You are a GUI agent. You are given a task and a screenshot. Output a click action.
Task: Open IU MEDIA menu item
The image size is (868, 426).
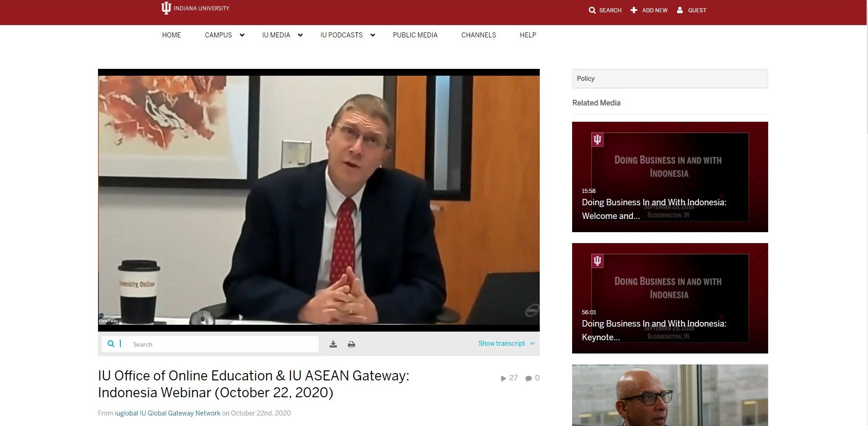(x=276, y=35)
